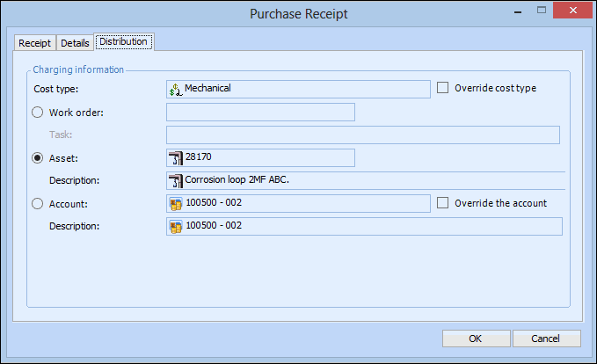597x364 pixels.
Task: Click the account description field icon
Action: coord(175,226)
